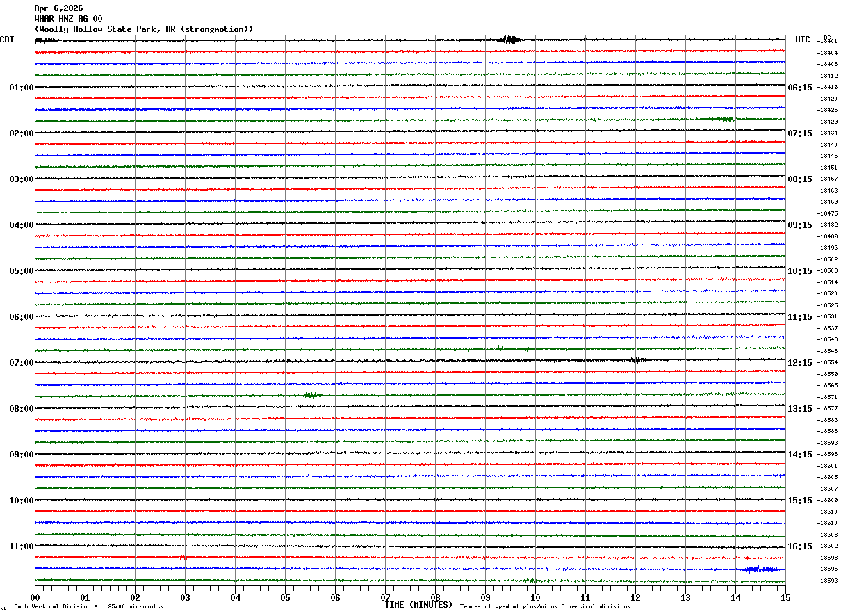The image size is (841, 616).
Task: Click the DC offset value '-18554'
Action: tap(828, 362)
